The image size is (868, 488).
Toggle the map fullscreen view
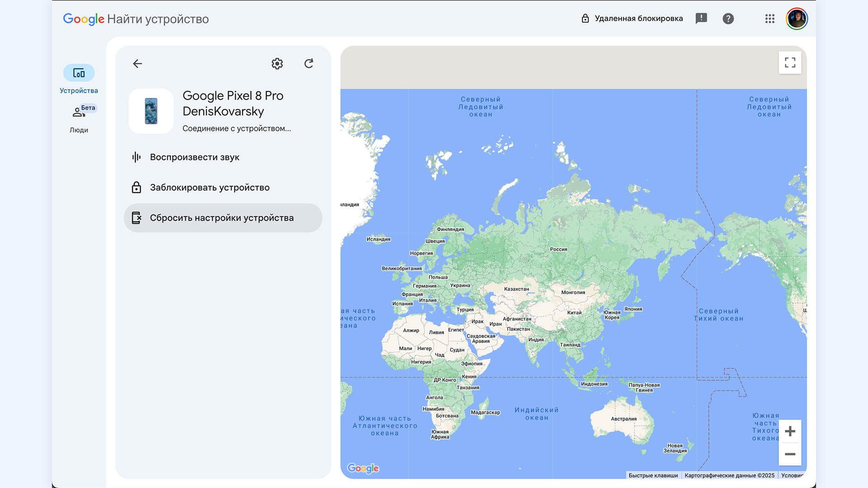pyautogui.click(x=790, y=63)
